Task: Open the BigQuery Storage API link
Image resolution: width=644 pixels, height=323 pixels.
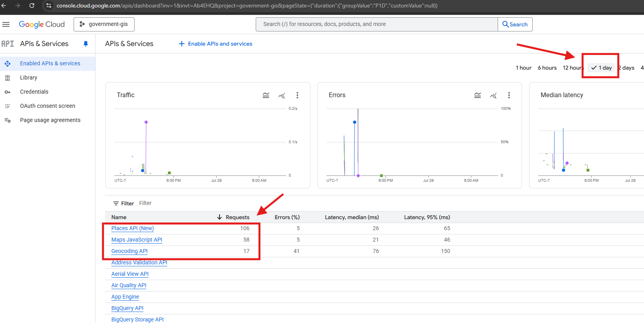Action: (137, 319)
